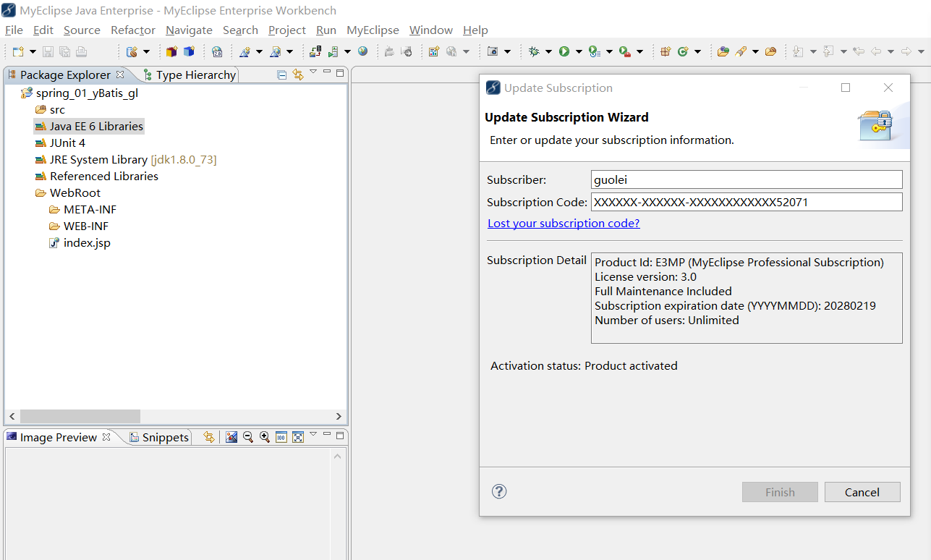931x560 pixels.
Task: Click the camera capture toolbar icon
Action: [x=493, y=51]
